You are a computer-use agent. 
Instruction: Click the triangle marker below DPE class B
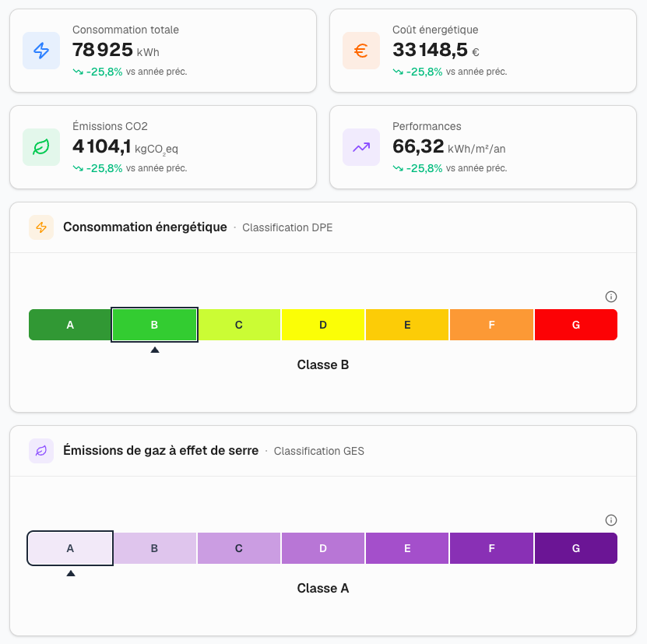(x=155, y=350)
